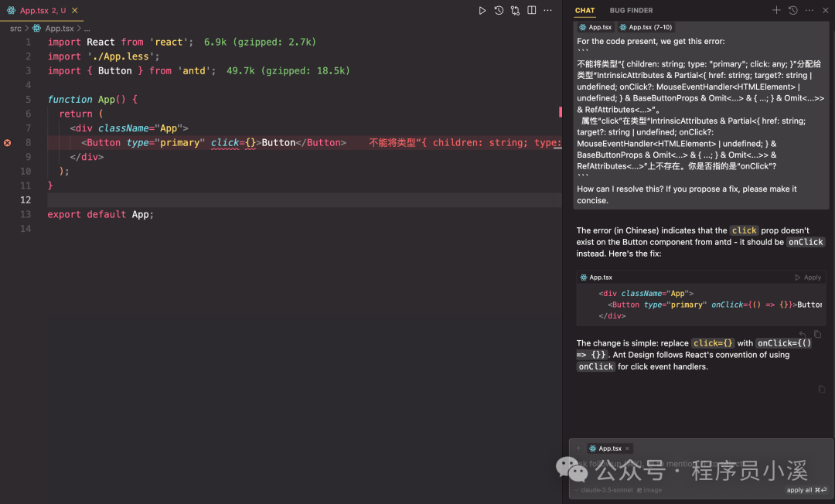Image resolution: width=835 pixels, height=504 pixels.
Task: Add context with plus button in input
Action: pyautogui.click(x=579, y=448)
